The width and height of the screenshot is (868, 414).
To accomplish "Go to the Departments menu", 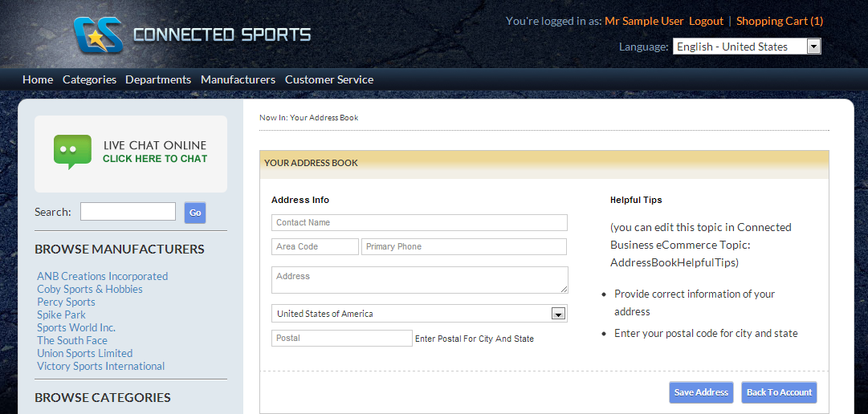I will pyautogui.click(x=158, y=79).
